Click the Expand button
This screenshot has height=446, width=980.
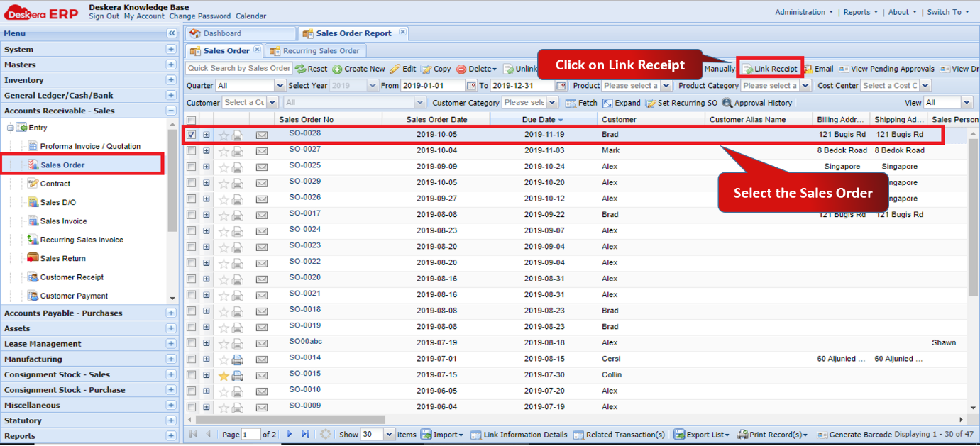tap(621, 103)
